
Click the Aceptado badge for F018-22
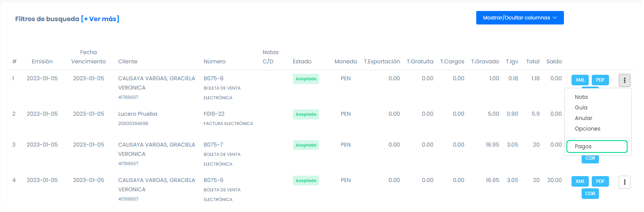click(306, 114)
